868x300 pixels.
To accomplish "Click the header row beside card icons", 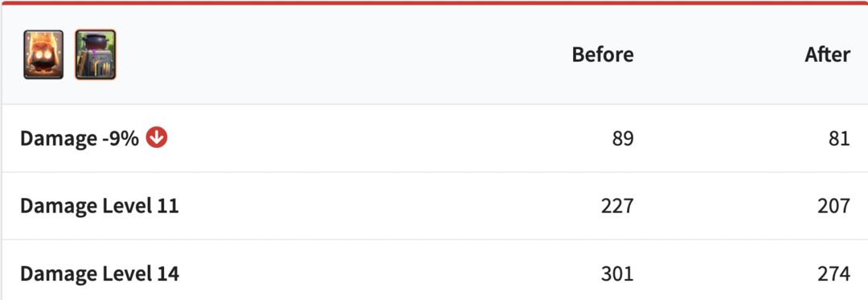I will pos(434,54).
